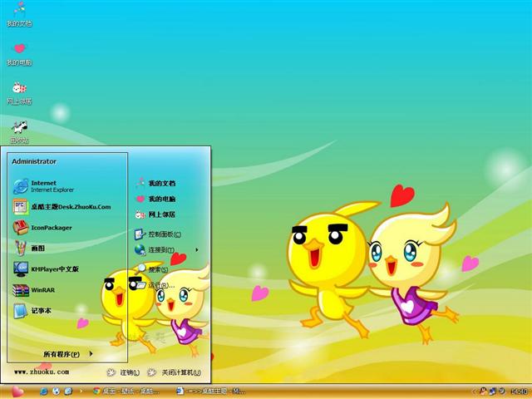Viewport: 532px width, 399px height.
Task: Click the 注销(L) log off button
Action: click(x=123, y=372)
